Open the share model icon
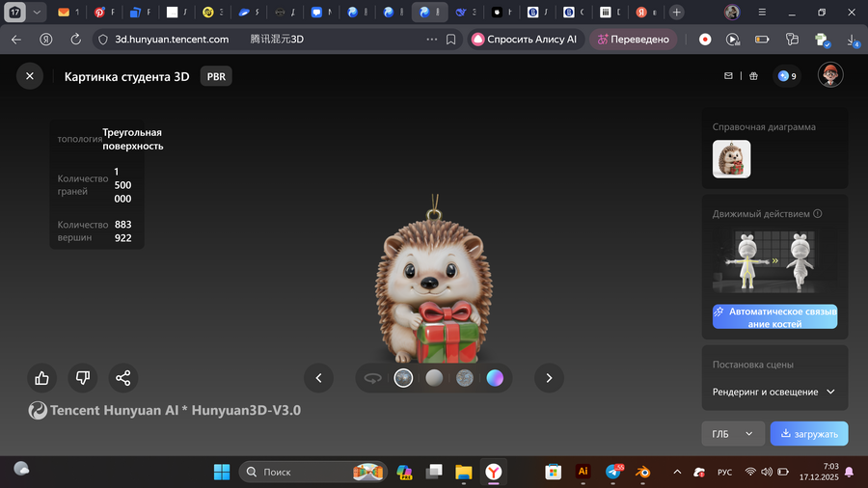The height and width of the screenshot is (488, 868). point(122,378)
